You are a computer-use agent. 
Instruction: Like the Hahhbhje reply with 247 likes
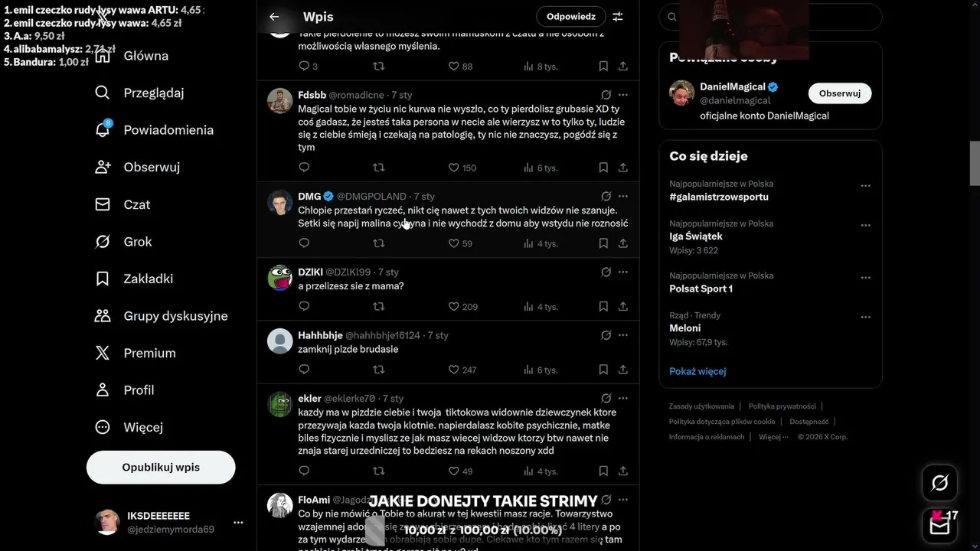[x=462, y=370]
